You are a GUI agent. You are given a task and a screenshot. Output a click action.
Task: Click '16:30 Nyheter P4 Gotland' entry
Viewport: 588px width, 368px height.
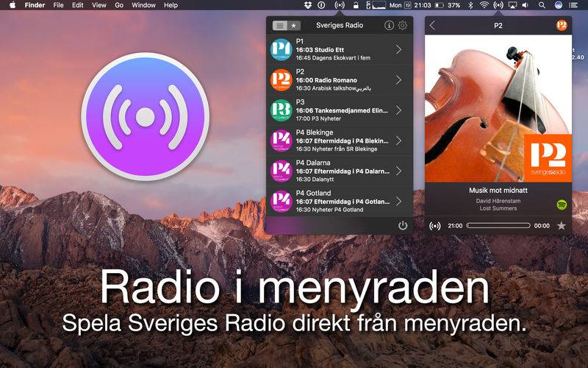click(x=329, y=210)
